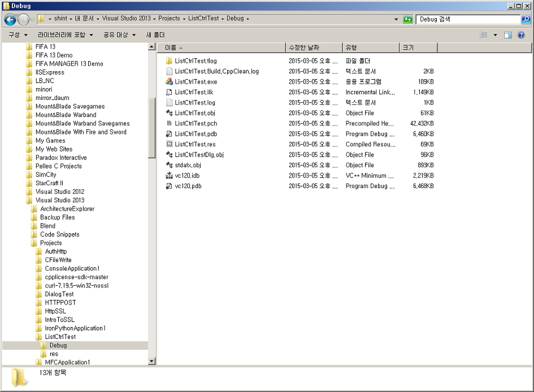Select StarCraft II folder in tree

coord(49,183)
